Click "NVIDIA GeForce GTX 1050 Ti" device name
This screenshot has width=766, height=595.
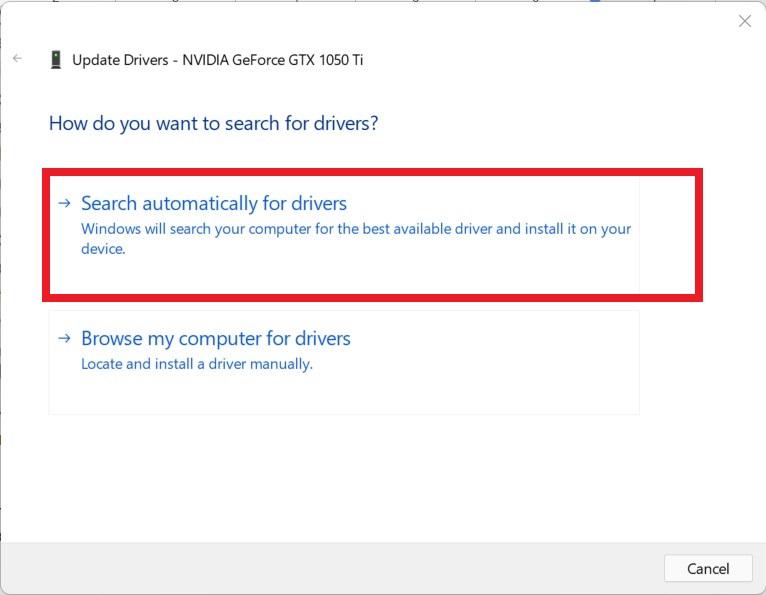pyautogui.click(x=272, y=60)
